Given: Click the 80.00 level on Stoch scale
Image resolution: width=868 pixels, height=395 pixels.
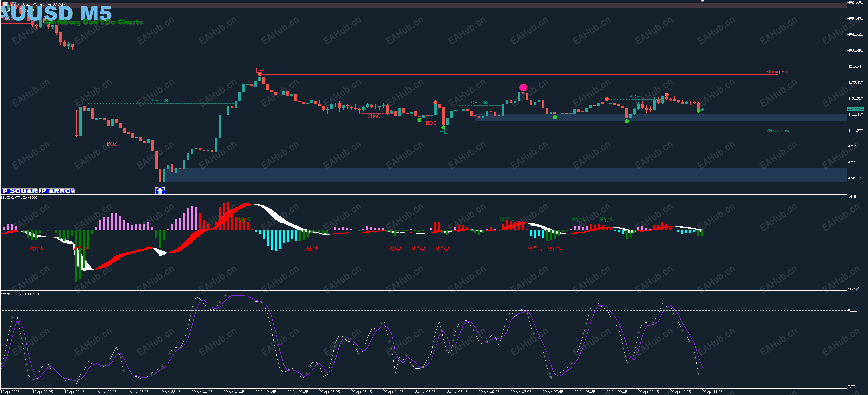Looking at the screenshot, I should click(x=852, y=311).
